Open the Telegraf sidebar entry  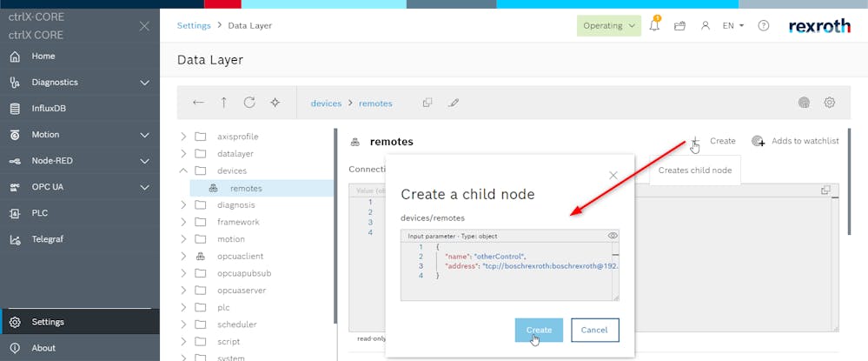point(80,239)
